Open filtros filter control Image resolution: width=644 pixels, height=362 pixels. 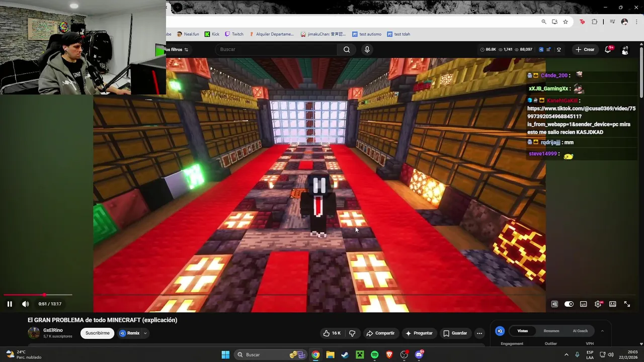click(177, 49)
